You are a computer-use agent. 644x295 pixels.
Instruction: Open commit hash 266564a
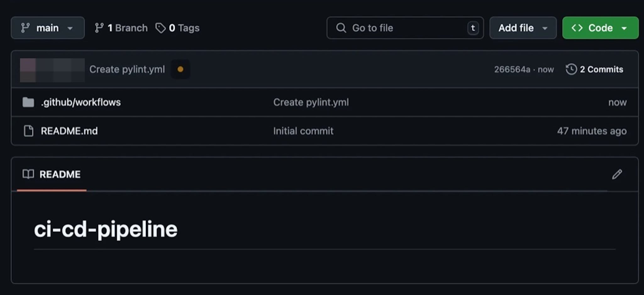click(x=512, y=69)
